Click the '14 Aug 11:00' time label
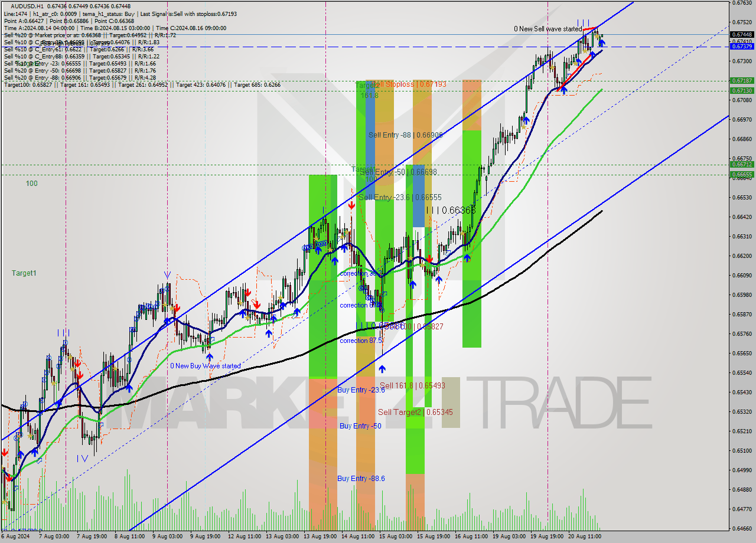The width and height of the screenshot is (756, 543). click(x=359, y=537)
